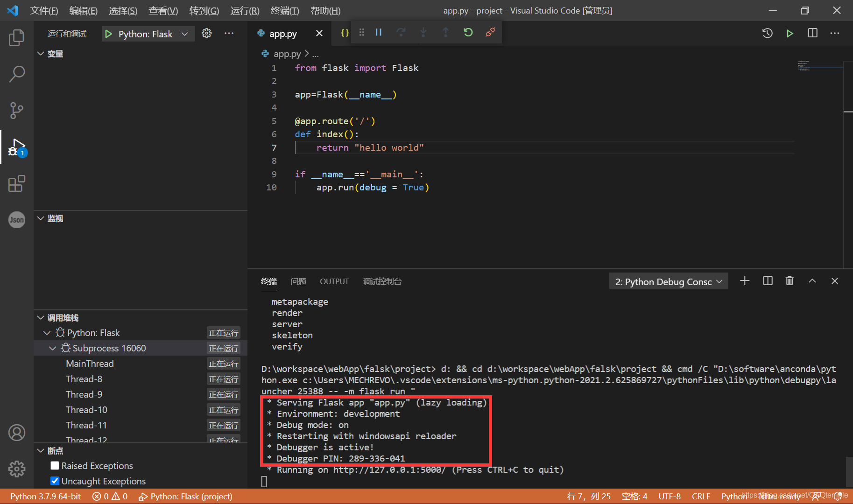Click Step Into in debug toolbar
Viewport: 853px width, 504px height.
tap(423, 32)
